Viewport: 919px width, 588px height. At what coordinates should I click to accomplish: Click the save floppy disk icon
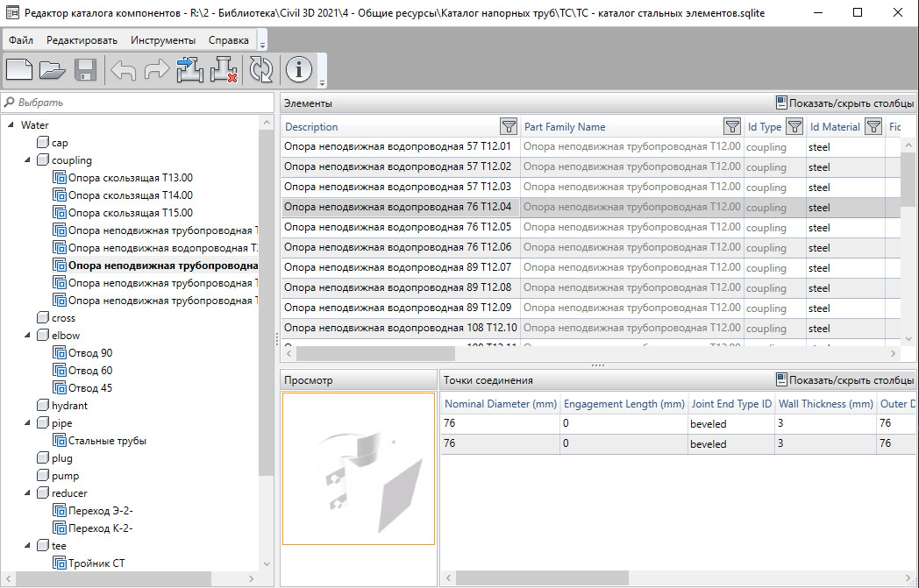[x=85, y=70]
